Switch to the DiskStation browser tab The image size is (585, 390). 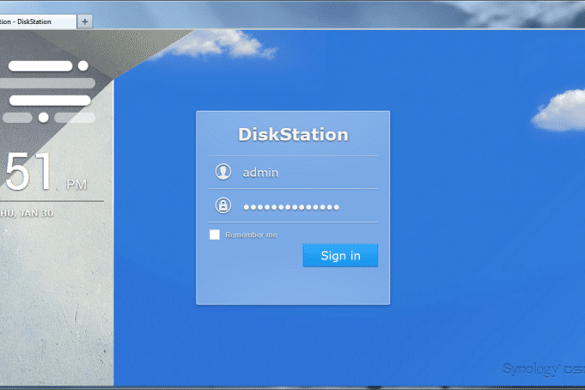click(37, 22)
